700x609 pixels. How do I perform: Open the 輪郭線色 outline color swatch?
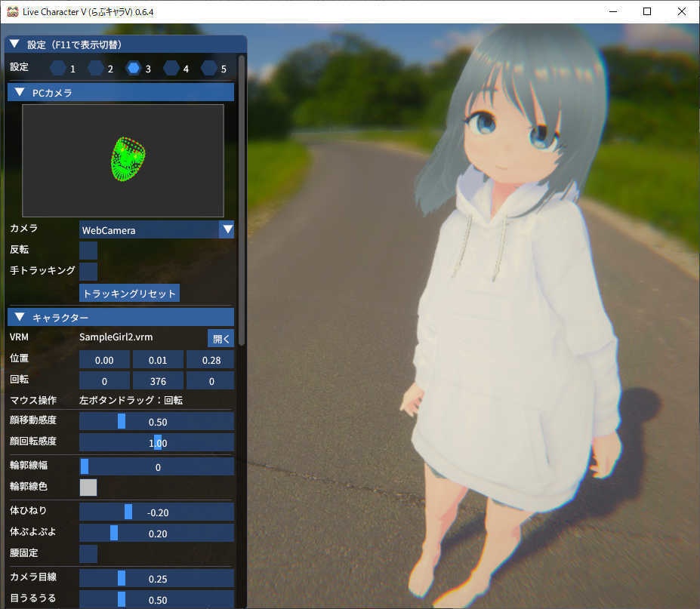pyautogui.click(x=88, y=488)
